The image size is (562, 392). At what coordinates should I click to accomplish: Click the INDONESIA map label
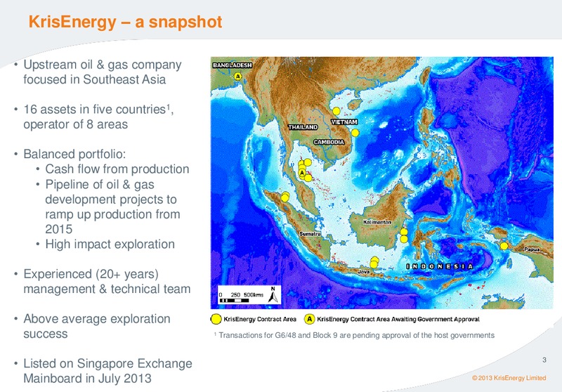point(440,266)
